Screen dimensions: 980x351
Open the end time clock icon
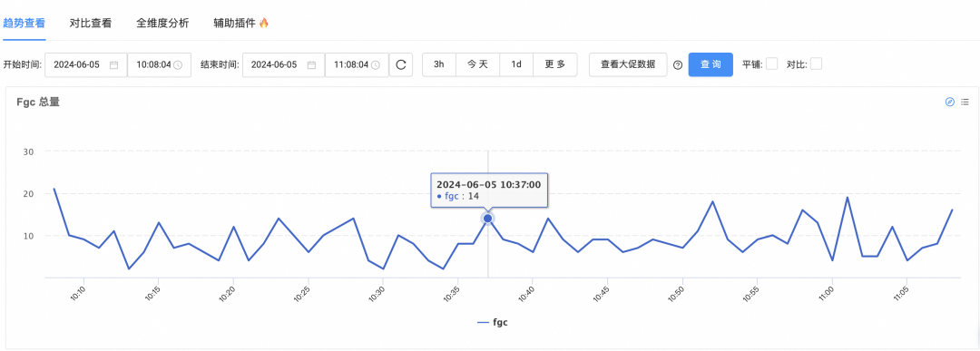[x=376, y=65]
